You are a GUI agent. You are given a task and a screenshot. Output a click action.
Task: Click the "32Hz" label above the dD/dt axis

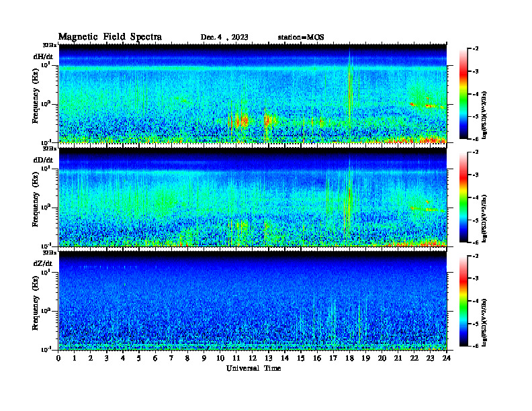pos(49,148)
